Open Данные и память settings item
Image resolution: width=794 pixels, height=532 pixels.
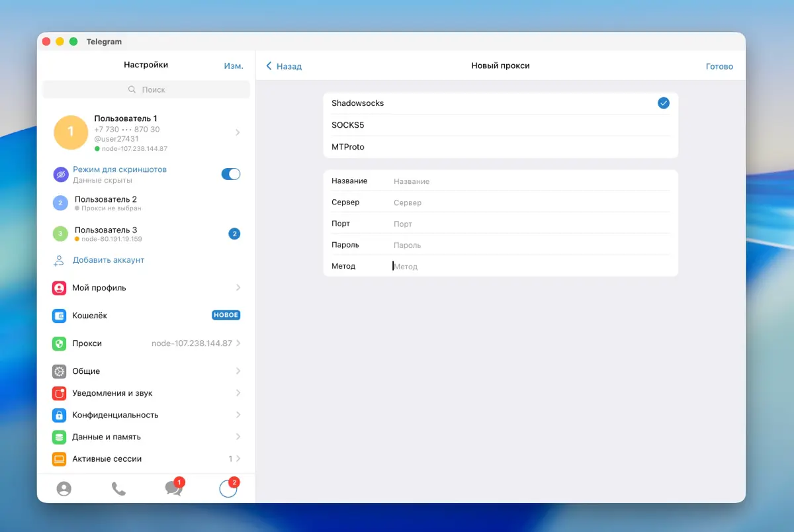(x=146, y=437)
